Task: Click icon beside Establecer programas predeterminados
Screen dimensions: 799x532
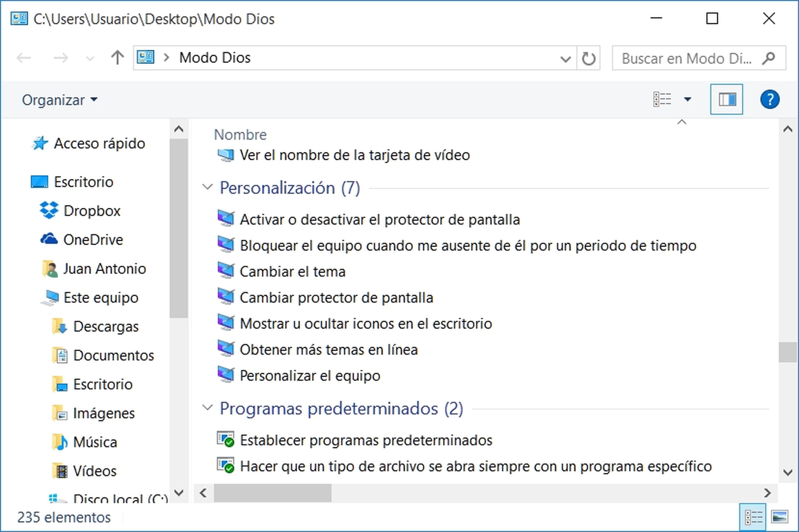Action: pos(226,439)
